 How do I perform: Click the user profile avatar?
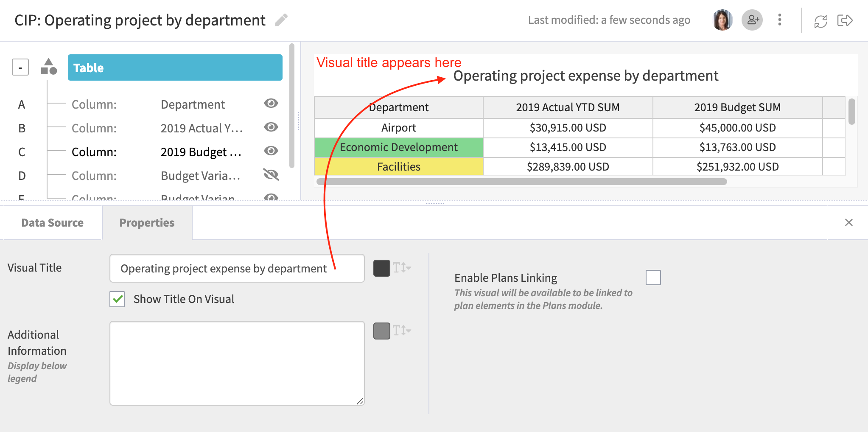722,20
